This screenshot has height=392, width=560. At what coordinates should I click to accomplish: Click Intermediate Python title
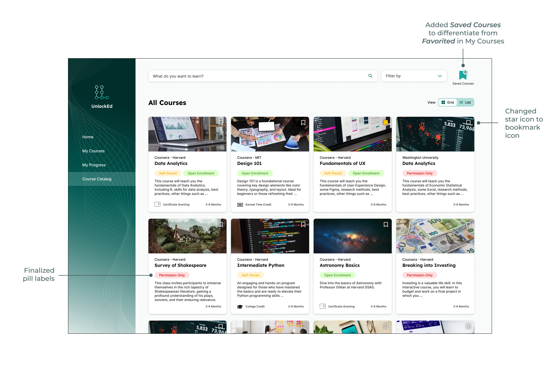pyautogui.click(x=260, y=265)
